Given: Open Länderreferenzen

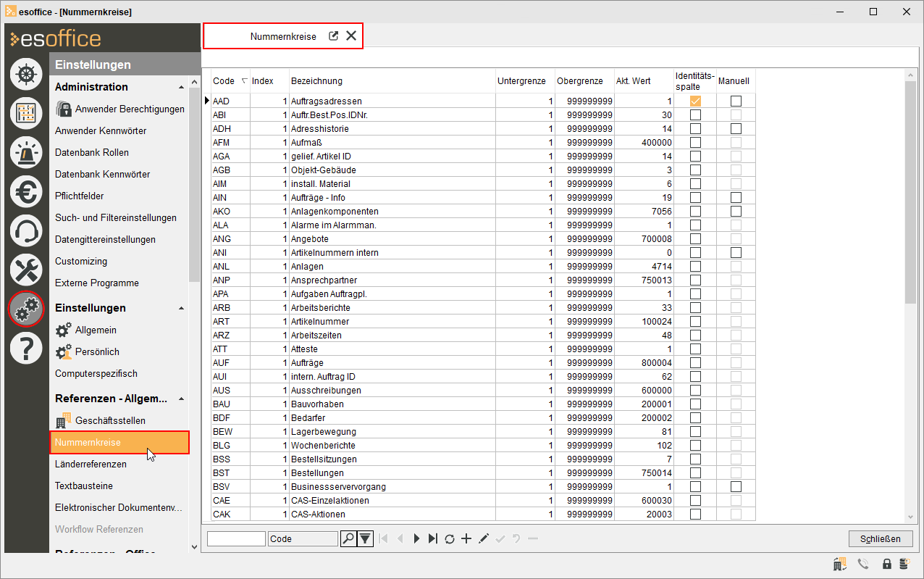Looking at the screenshot, I should pos(91,465).
